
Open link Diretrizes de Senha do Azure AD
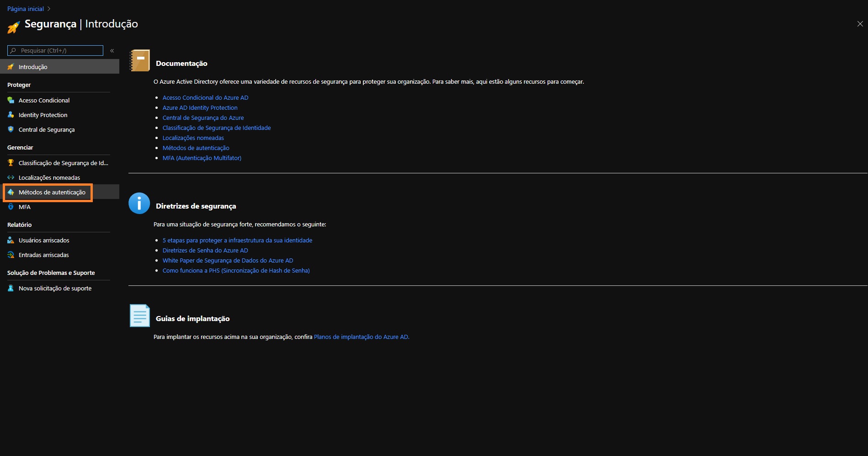205,250
